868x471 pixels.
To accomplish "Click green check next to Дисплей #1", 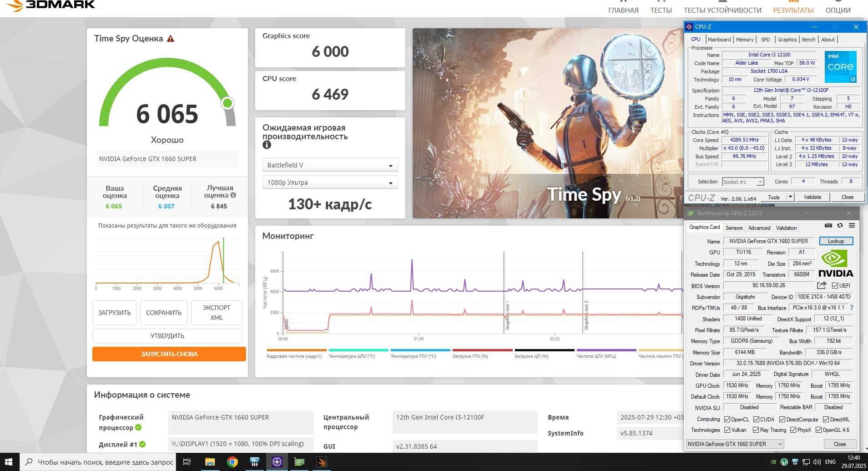I will (142, 444).
